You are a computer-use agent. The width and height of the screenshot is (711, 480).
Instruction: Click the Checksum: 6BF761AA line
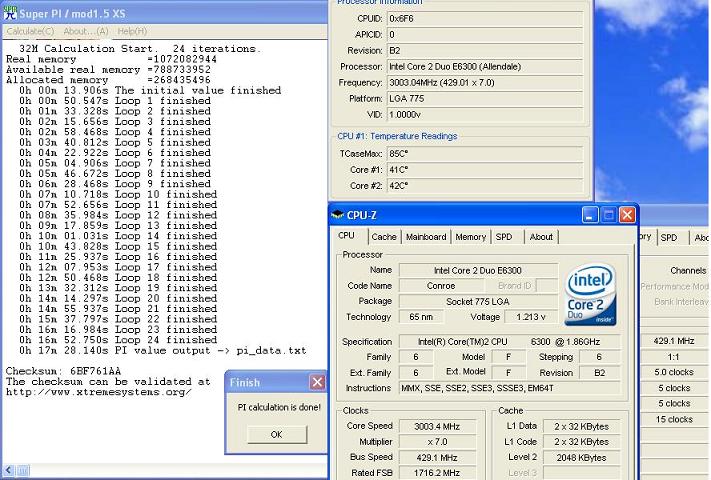coord(63,371)
